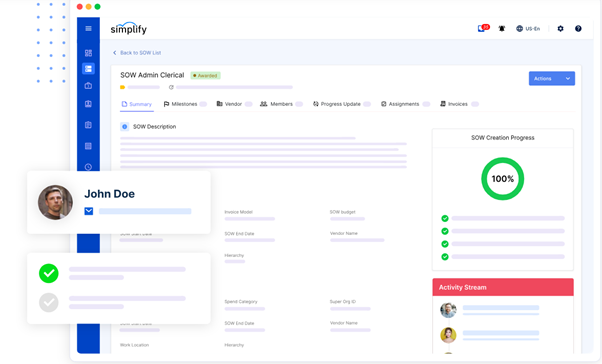Open the settings gear icon
Viewport: 602px width, 364px height.
click(x=561, y=28)
